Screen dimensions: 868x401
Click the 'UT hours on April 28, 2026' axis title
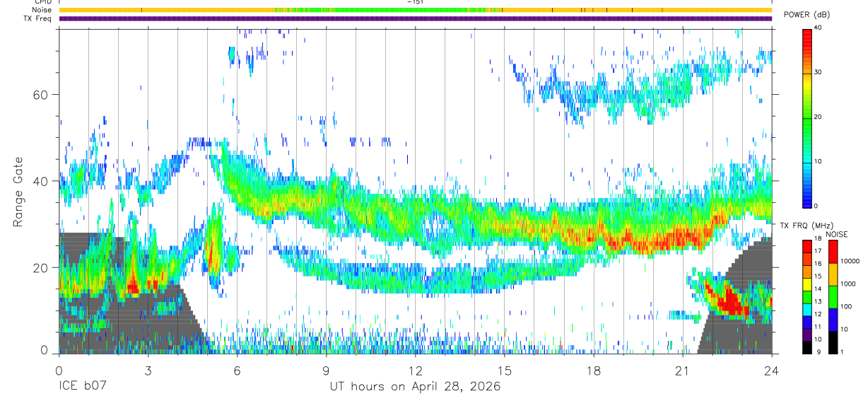click(x=415, y=387)
